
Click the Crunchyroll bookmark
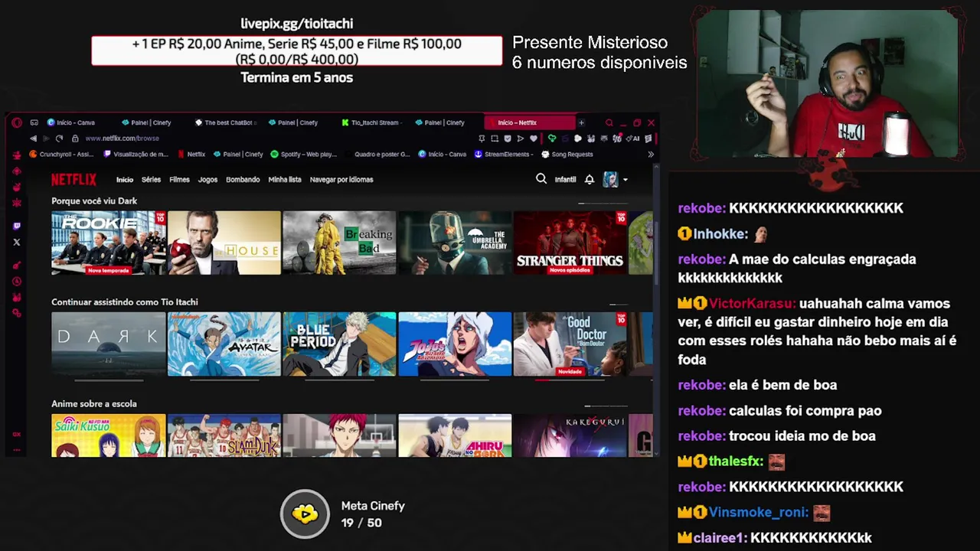[61, 154]
